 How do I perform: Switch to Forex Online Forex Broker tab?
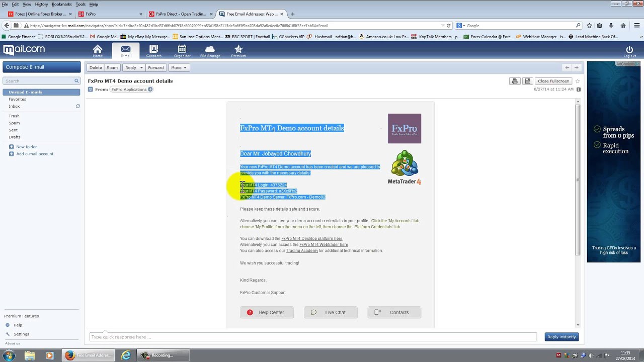41,14
